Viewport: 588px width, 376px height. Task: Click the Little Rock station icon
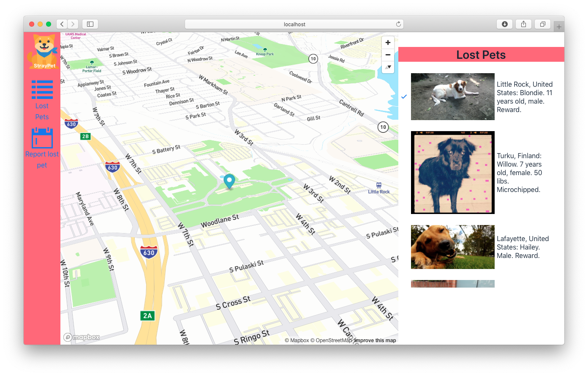click(x=379, y=185)
